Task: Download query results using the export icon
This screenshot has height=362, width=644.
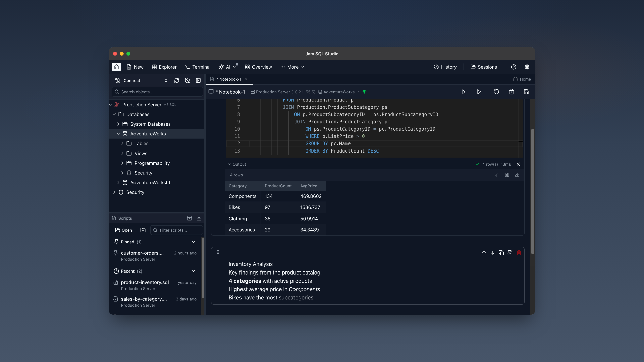Action: click(x=517, y=175)
